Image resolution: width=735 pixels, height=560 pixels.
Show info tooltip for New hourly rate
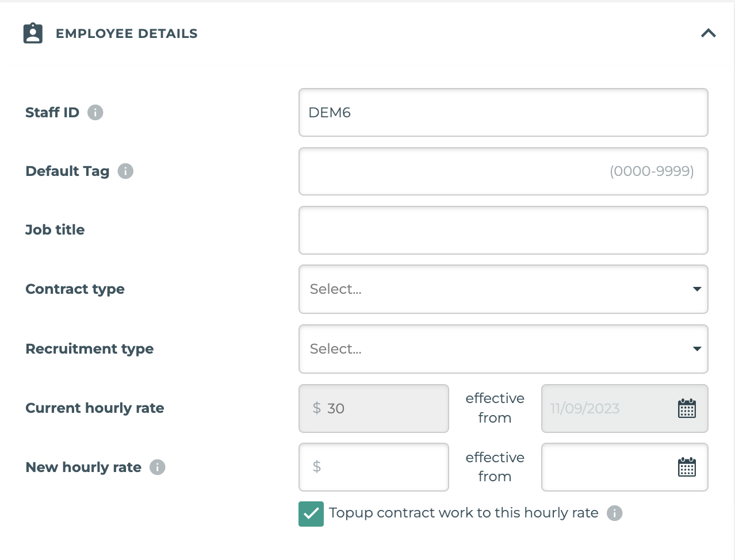158,467
